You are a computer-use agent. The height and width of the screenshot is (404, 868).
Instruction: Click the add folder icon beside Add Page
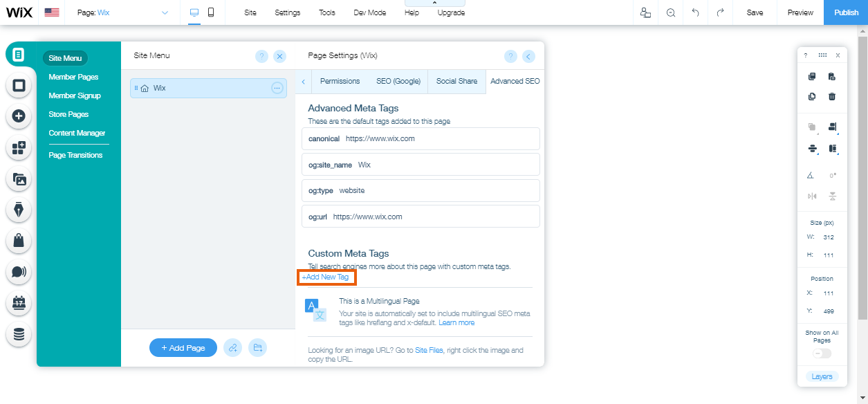(x=258, y=348)
